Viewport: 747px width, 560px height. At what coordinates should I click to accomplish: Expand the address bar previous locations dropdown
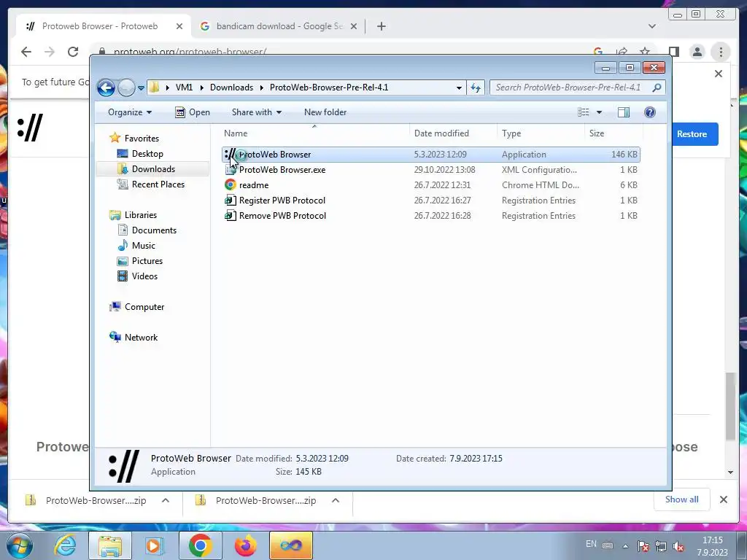[x=459, y=87]
